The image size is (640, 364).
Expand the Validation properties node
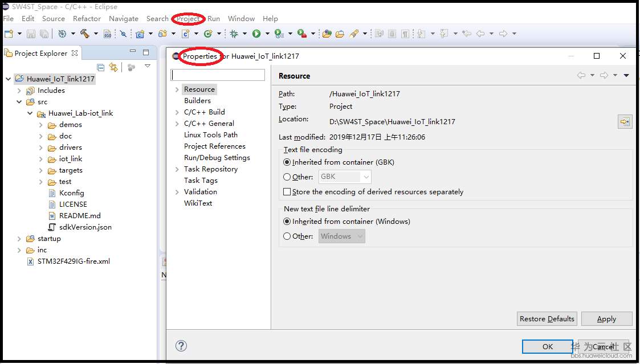(x=177, y=192)
